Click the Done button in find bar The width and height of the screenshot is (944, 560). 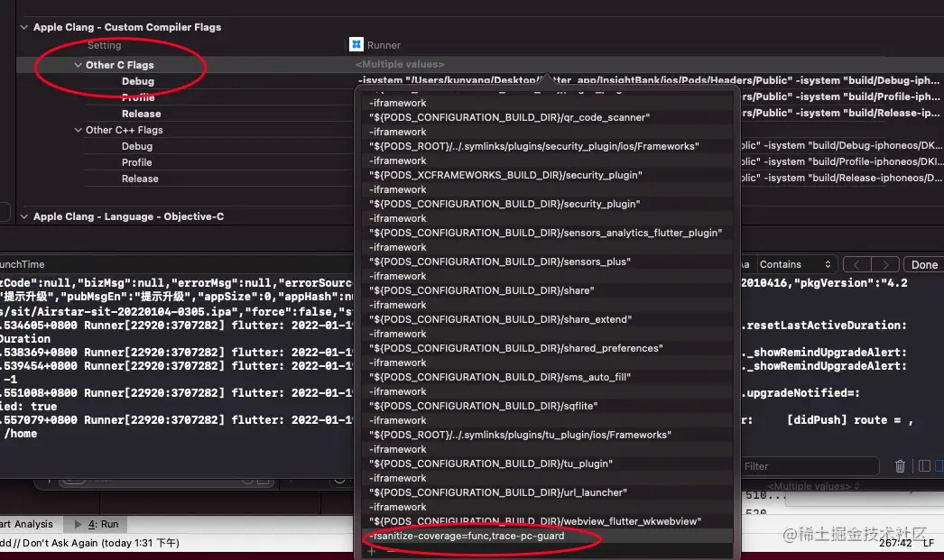pyautogui.click(x=923, y=264)
